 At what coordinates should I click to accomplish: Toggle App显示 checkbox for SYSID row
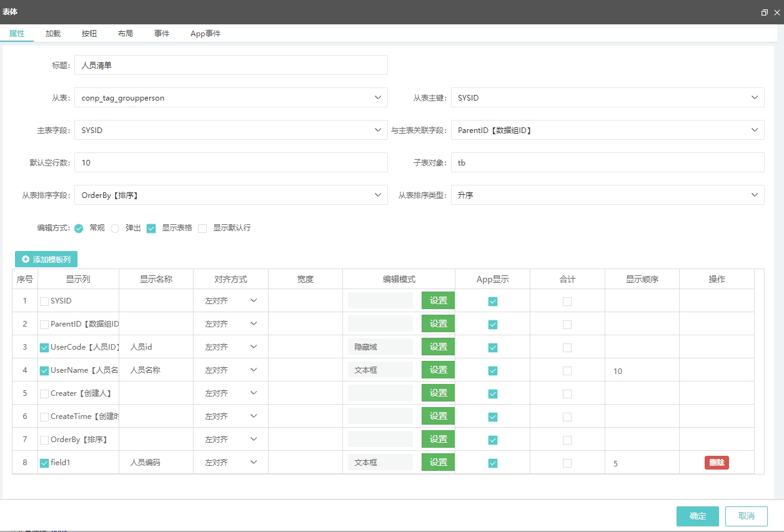[x=493, y=301]
